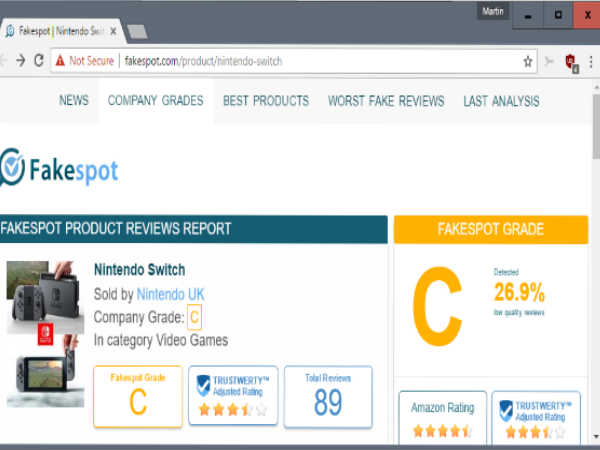Viewport: 600px width, 450px height.
Task: Click the large orange C grade letter
Action: pyautogui.click(x=438, y=306)
